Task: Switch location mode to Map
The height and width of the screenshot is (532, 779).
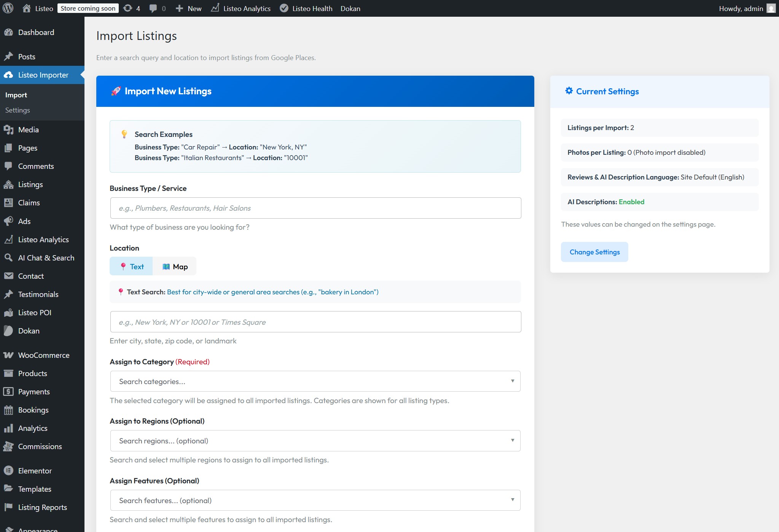Action: [x=175, y=267]
